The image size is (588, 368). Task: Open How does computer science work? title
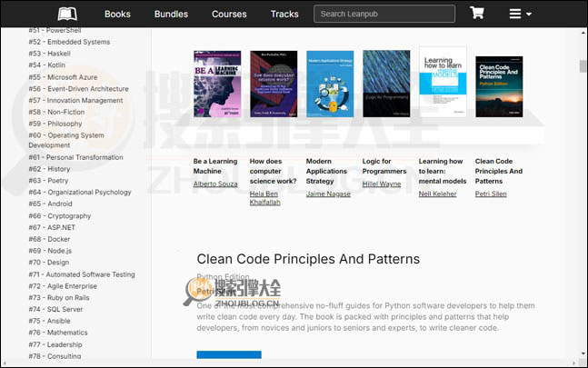273,171
